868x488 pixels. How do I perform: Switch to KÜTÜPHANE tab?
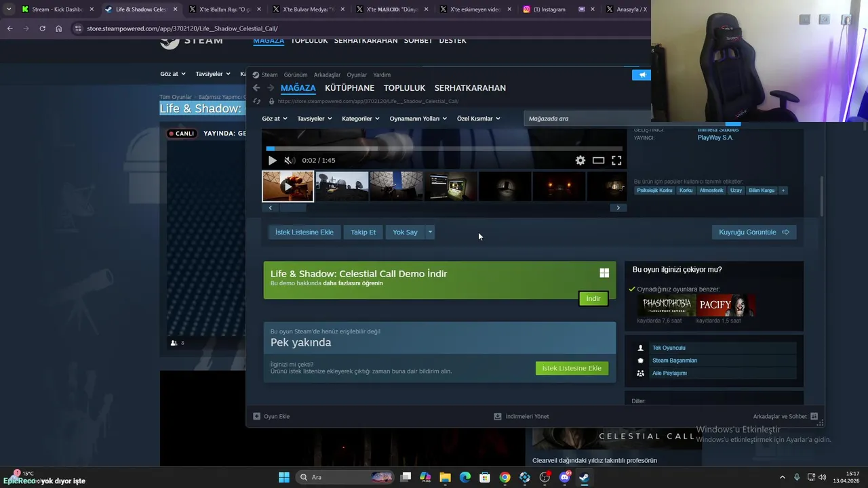[349, 88]
